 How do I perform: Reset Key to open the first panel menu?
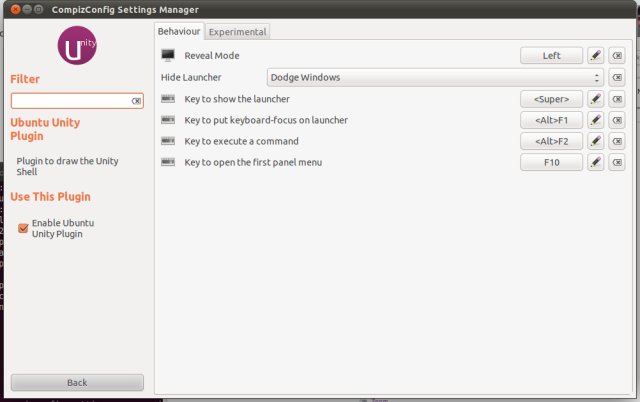click(617, 162)
